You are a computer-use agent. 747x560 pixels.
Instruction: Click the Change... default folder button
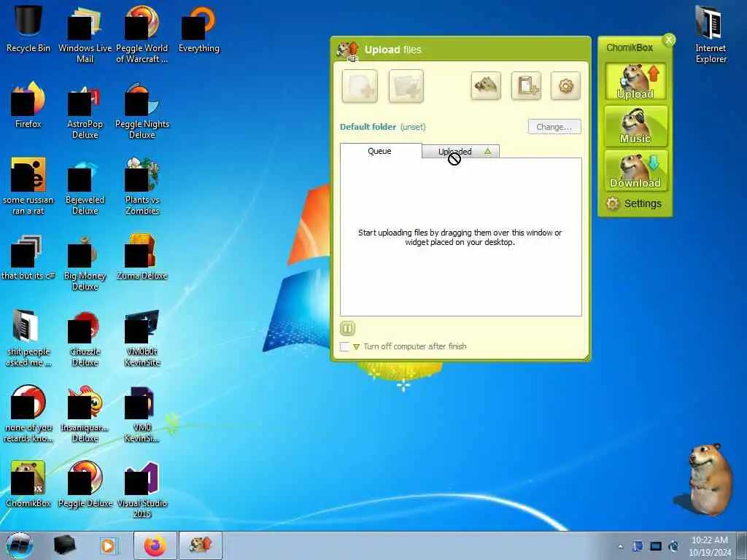[554, 127]
